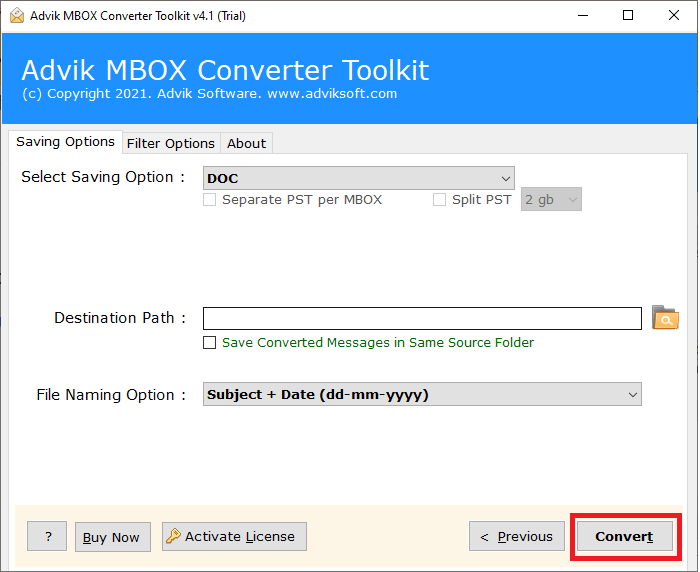Switch to the Saving Options tab
The height and width of the screenshot is (572, 700).
coord(65,142)
